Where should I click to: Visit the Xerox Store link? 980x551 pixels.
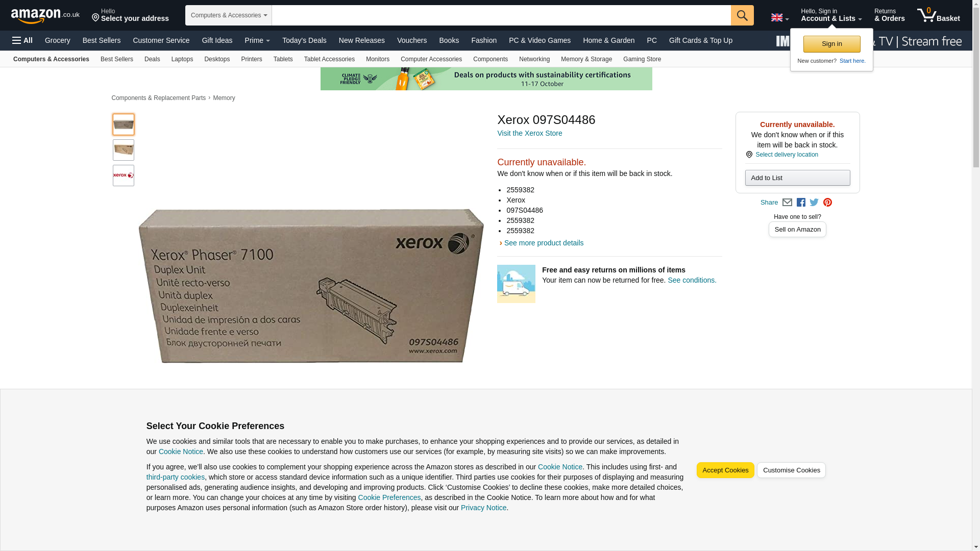tap(529, 133)
